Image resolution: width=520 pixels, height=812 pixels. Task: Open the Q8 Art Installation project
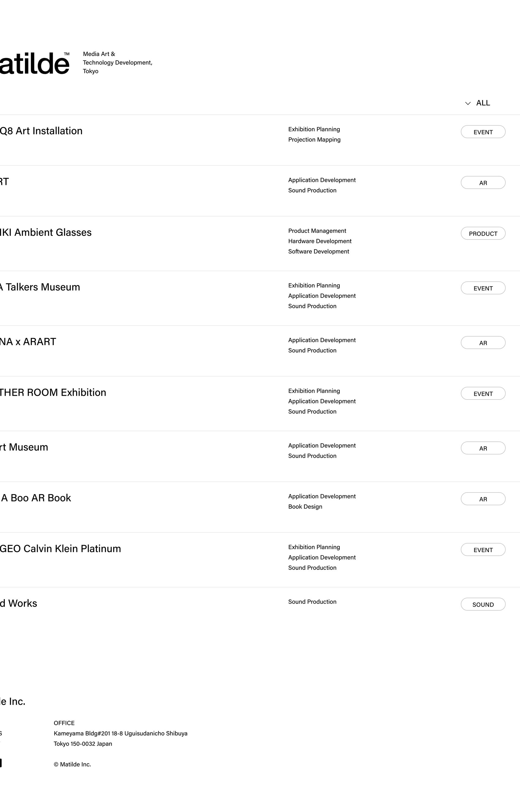point(41,131)
